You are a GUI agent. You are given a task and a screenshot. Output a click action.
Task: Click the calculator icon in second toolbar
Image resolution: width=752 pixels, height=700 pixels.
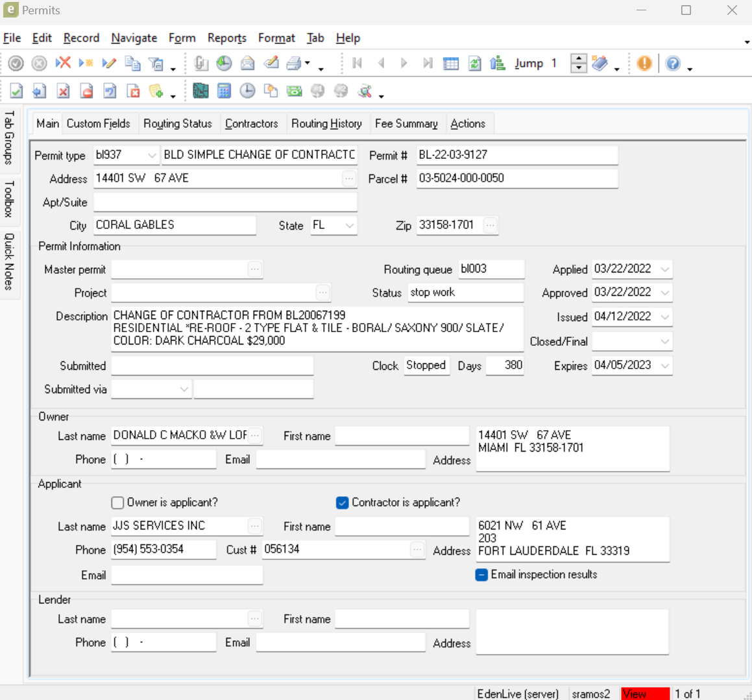tap(224, 91)
